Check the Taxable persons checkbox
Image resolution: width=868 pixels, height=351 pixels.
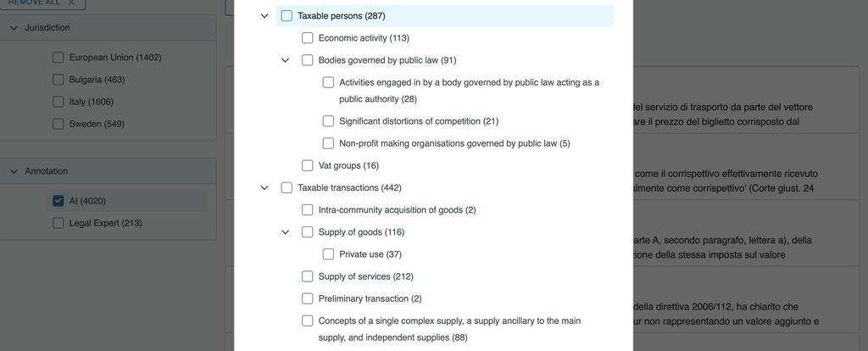coord(287,16)
